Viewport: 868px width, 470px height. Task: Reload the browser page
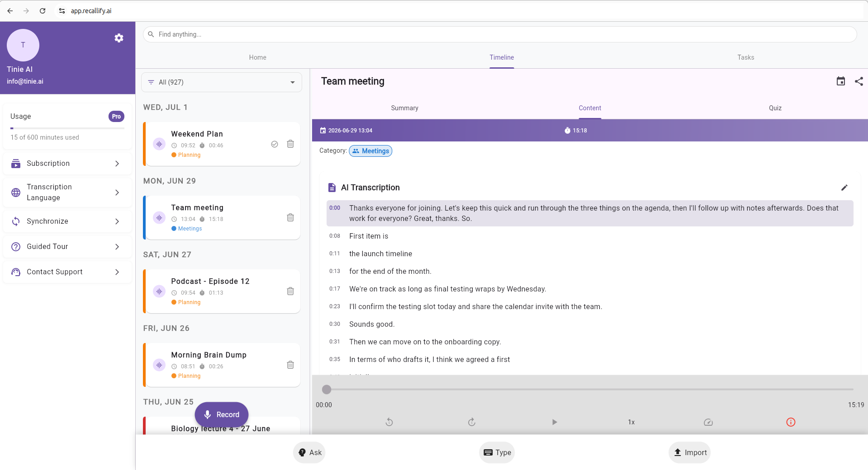click(43, 11)
